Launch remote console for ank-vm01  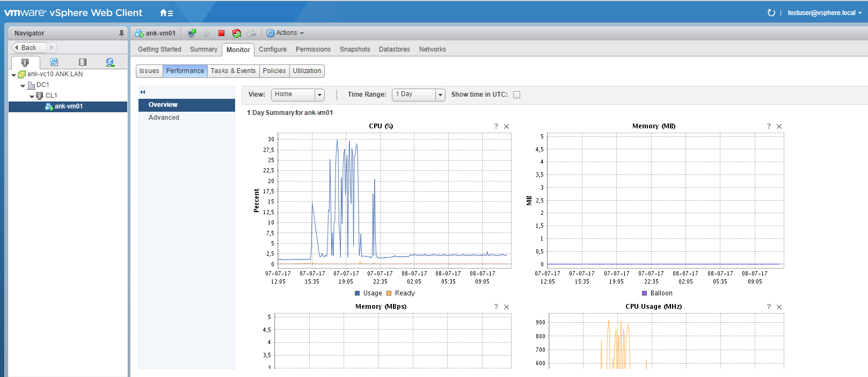pos(192,33)
